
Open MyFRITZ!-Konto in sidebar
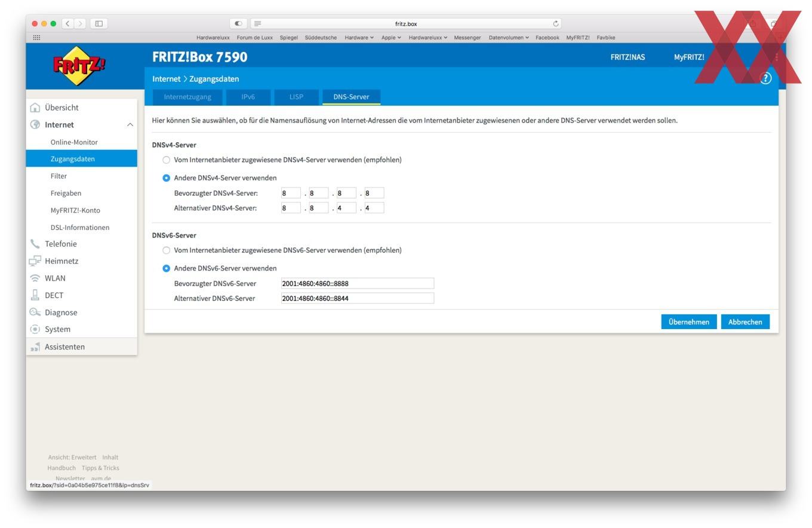point(75,210)
